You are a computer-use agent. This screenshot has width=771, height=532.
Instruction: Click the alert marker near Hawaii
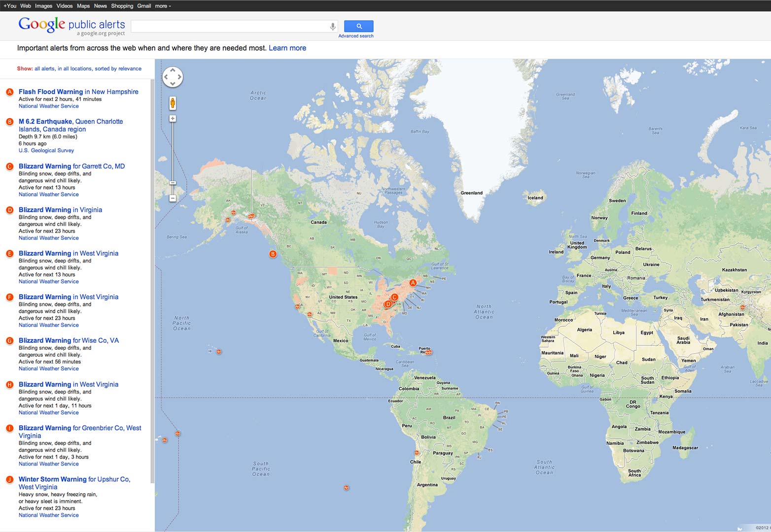(x=219, y=352)
